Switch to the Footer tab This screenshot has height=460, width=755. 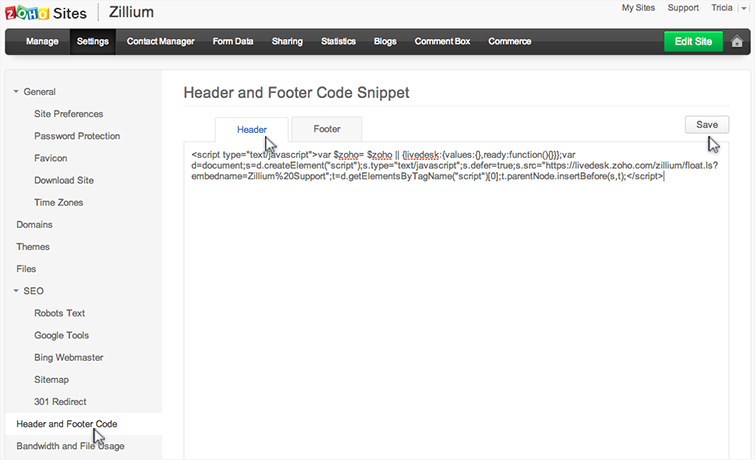click(326, 129)
